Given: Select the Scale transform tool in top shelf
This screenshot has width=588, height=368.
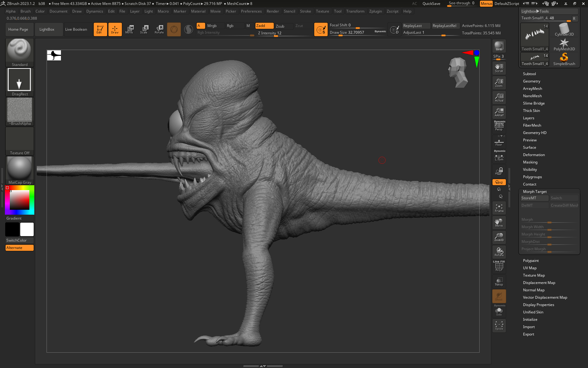Looking at the screenshot, I should (144, 29).
